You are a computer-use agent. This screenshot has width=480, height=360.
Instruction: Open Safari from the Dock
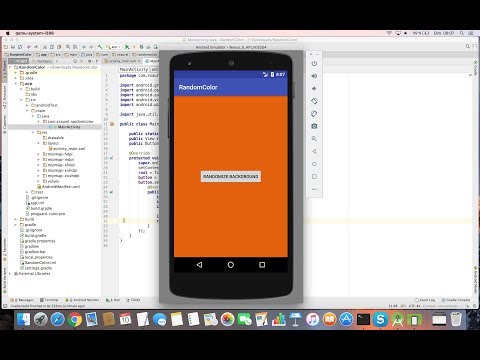click(58, 320)
